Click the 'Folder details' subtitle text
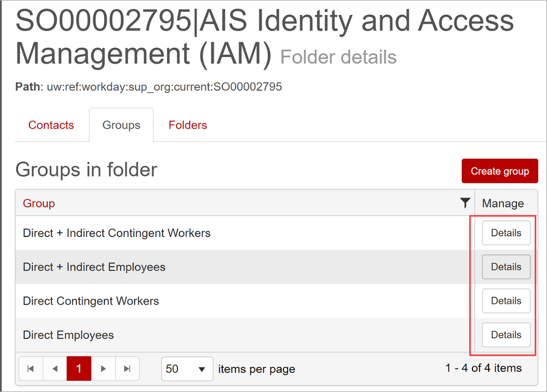 (x=338, y=57)
